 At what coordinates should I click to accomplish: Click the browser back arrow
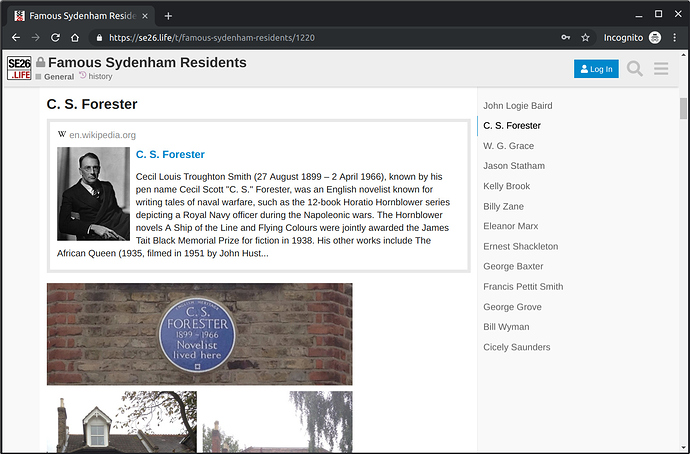15,38
